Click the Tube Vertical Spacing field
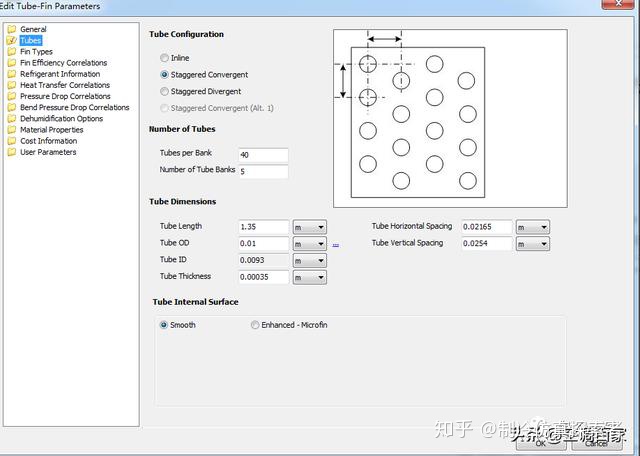This screenshot has width=640, height=456. (487, 243)
